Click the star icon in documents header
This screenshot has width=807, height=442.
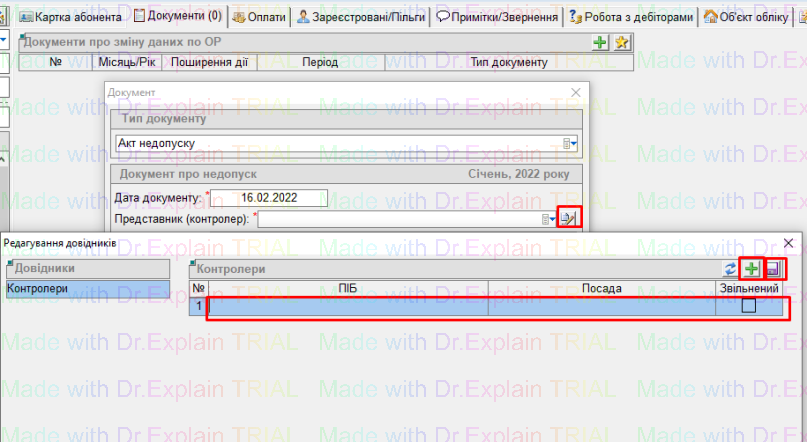click(622, 43)
